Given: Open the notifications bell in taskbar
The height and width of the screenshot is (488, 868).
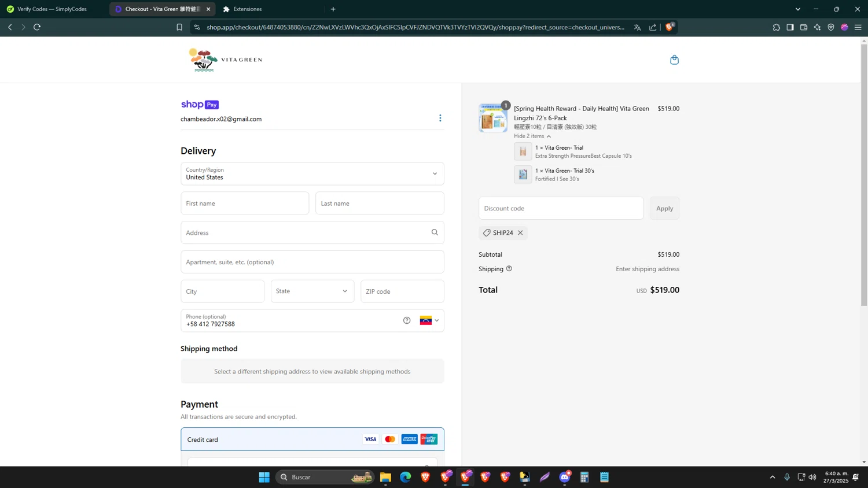Looking at the screenshot, I should click(x=856, y=477).
